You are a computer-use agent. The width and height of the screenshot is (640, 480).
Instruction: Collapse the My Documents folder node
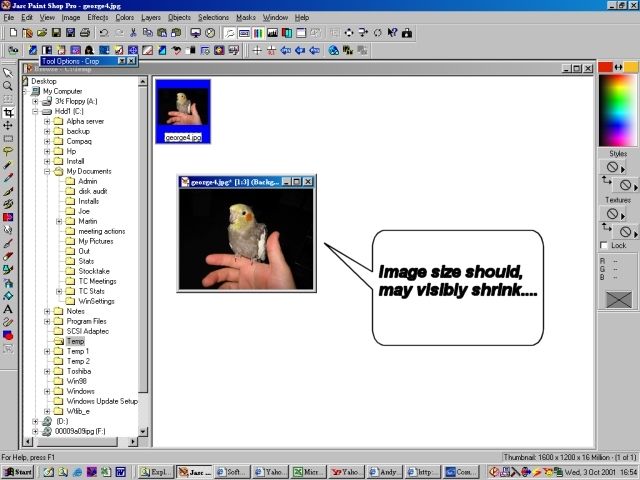(x=47, y=171)
